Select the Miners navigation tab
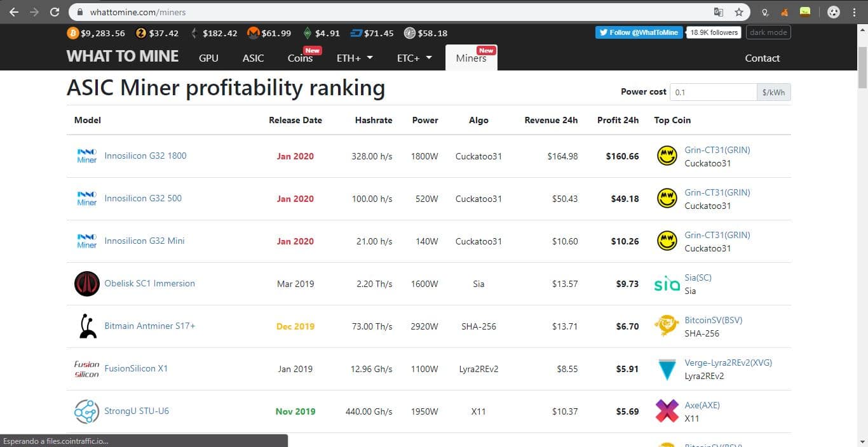Viewport: 868px width, 447px height. tap(471, 58)
